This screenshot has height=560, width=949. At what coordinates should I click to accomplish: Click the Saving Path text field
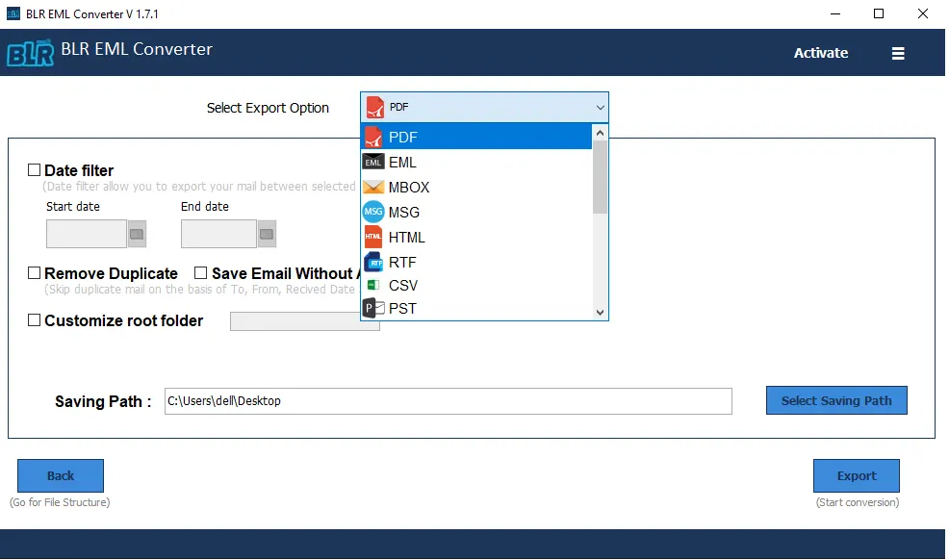449,401
